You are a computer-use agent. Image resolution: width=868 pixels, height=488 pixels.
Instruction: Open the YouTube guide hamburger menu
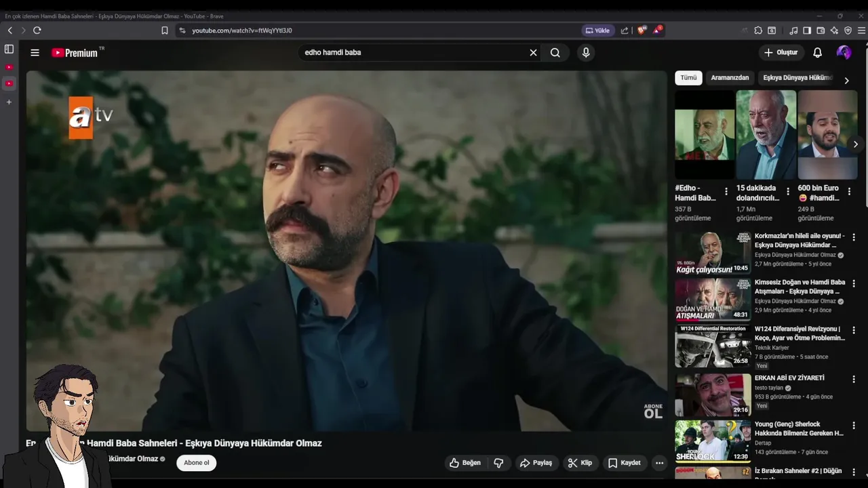[35, 52]
